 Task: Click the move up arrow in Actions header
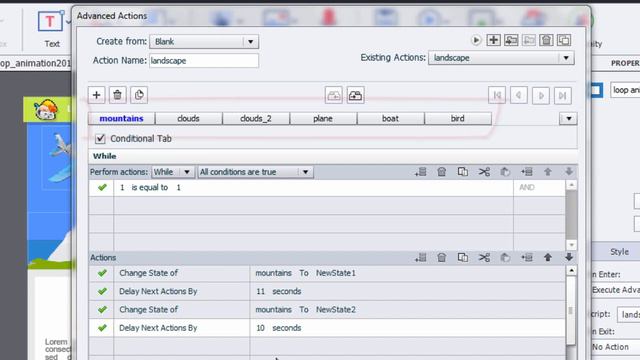point(548,258)
